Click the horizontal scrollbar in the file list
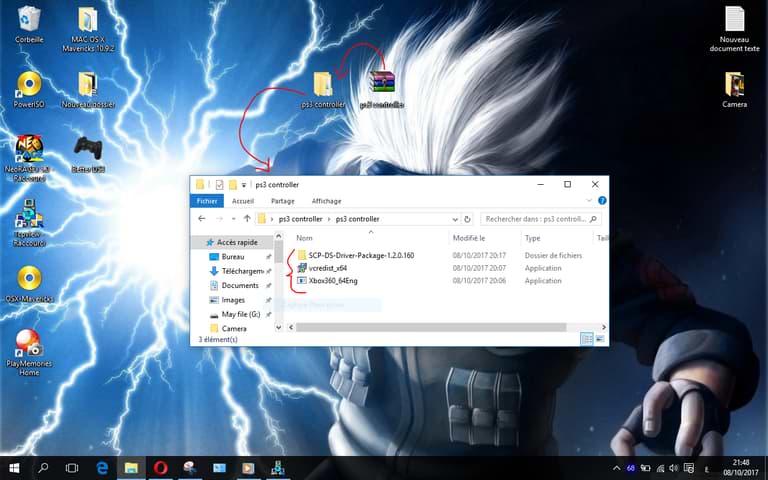Screen dimensions: 768x480 [431, 327]
